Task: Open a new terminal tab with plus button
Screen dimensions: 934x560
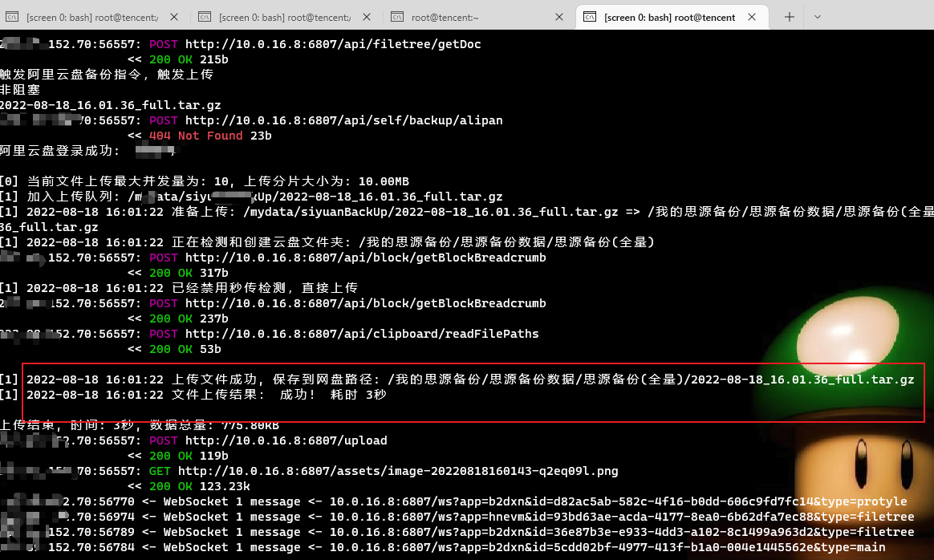Action: point(790,18)
